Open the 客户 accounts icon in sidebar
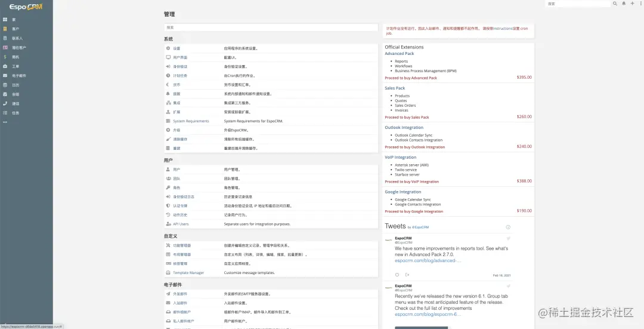Viewport: 644px width, 329px height. [x=5, y=29]
